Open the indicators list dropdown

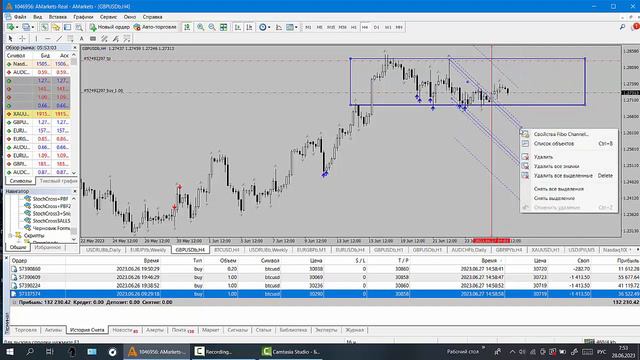(279, 27)
